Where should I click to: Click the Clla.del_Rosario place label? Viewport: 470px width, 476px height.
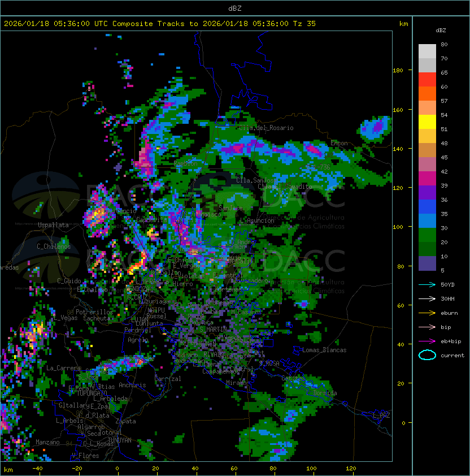266,128
